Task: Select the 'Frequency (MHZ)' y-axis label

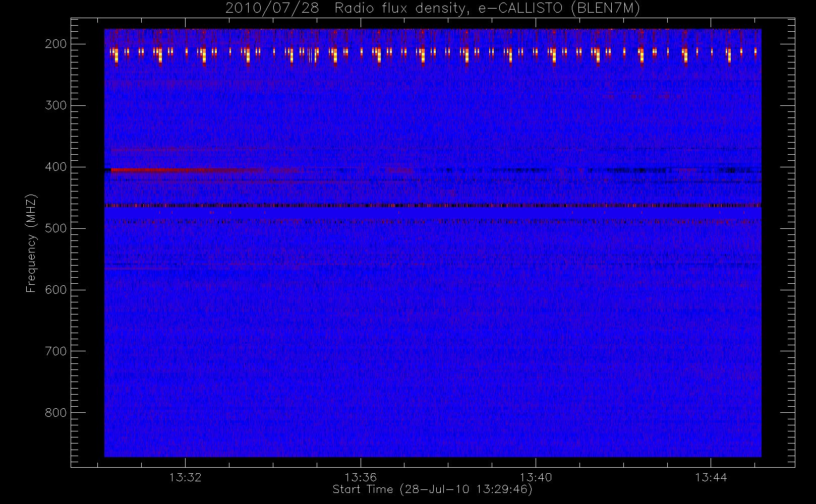Action: pos(31,243)
